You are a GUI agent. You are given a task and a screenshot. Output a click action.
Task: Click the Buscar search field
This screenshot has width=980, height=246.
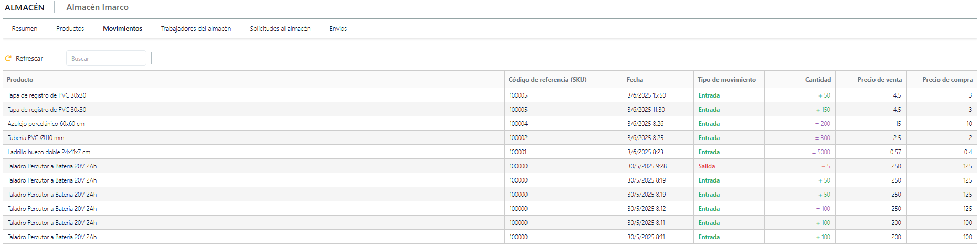tap(106, 59)
